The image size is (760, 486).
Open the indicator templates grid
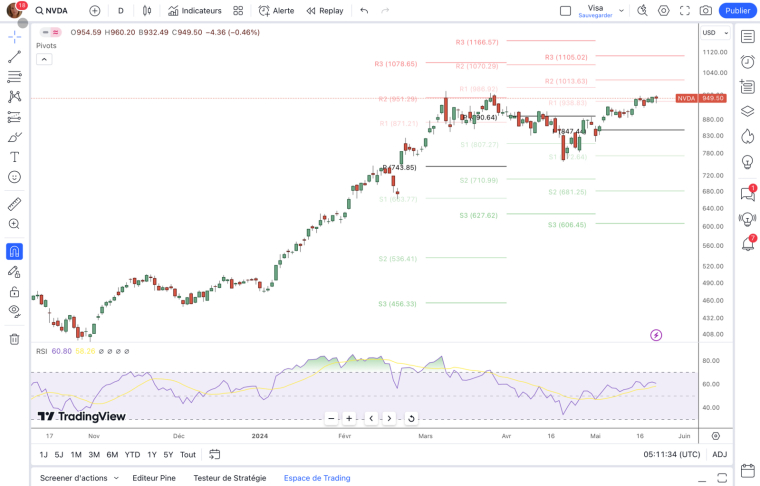point(238,11)
